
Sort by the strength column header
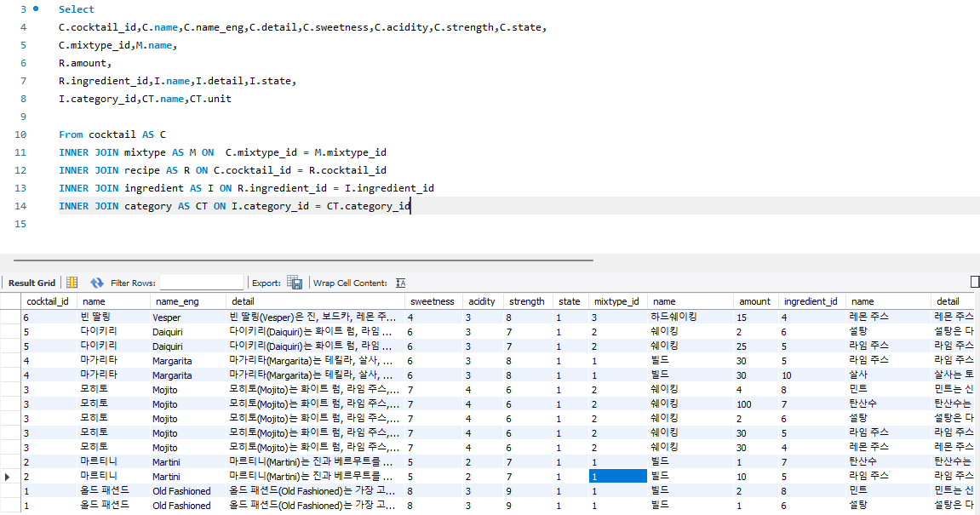527,301
